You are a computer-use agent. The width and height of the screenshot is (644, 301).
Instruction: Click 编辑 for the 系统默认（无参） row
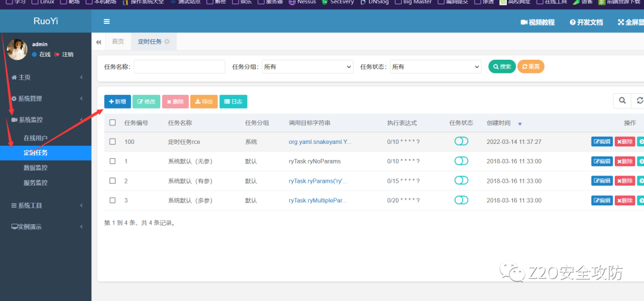click(602, 161)
